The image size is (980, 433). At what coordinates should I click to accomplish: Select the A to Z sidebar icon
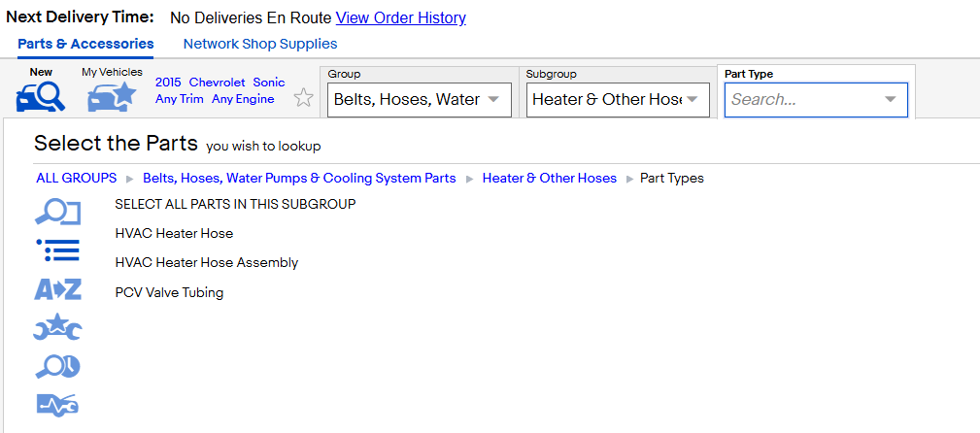[x=57, y=289]
